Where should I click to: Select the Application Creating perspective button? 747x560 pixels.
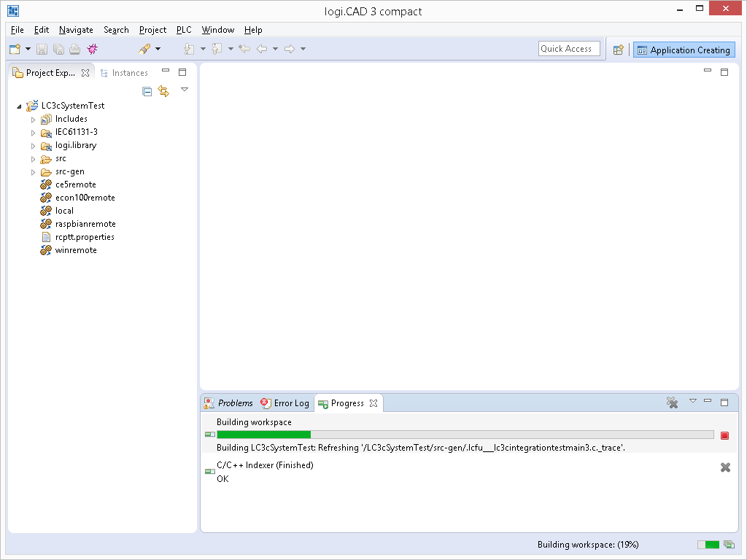(684, 50)
